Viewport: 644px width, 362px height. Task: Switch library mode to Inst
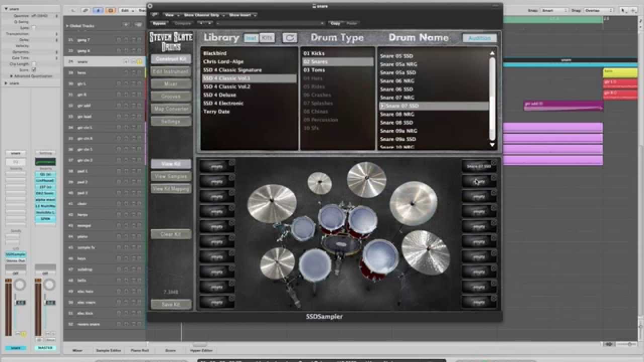[x=251, y=38]
